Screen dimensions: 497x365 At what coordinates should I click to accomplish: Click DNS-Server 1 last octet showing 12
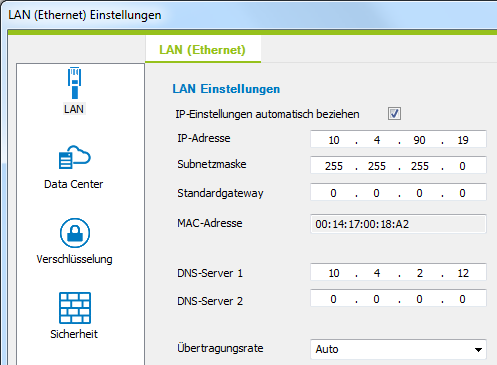[463, 273]
